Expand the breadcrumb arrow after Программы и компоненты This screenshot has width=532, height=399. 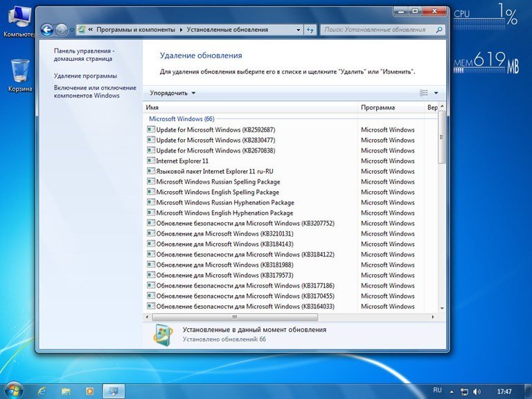pos(181,30)
